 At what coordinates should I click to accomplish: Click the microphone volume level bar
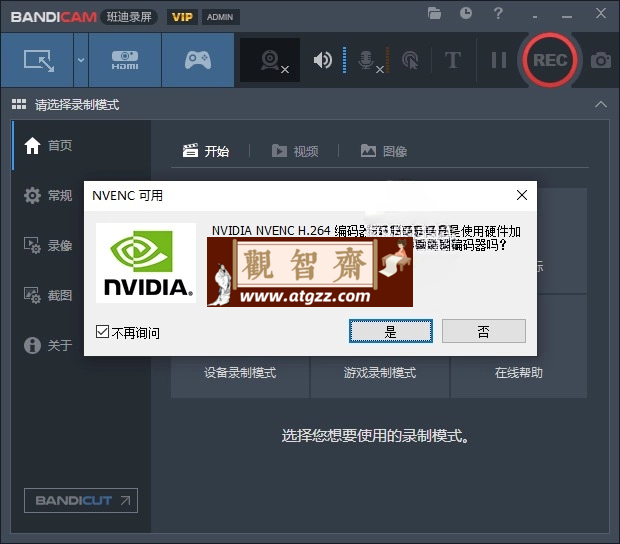[x=388, y=60]
